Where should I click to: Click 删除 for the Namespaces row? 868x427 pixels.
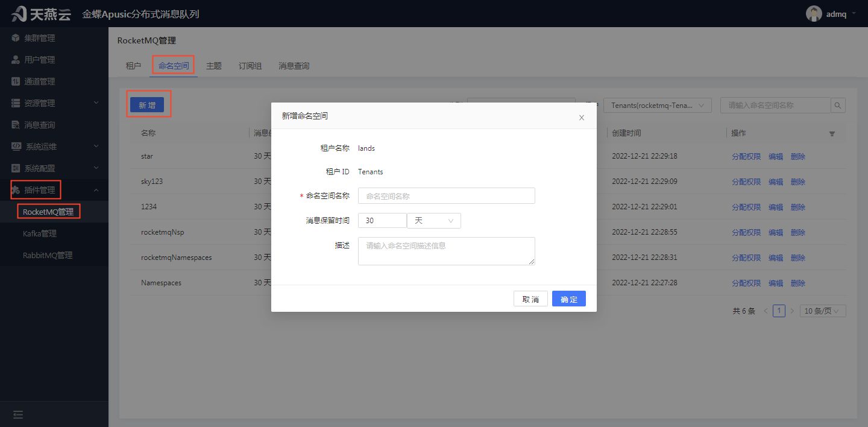pyautogui.click(x=798, y=283)
